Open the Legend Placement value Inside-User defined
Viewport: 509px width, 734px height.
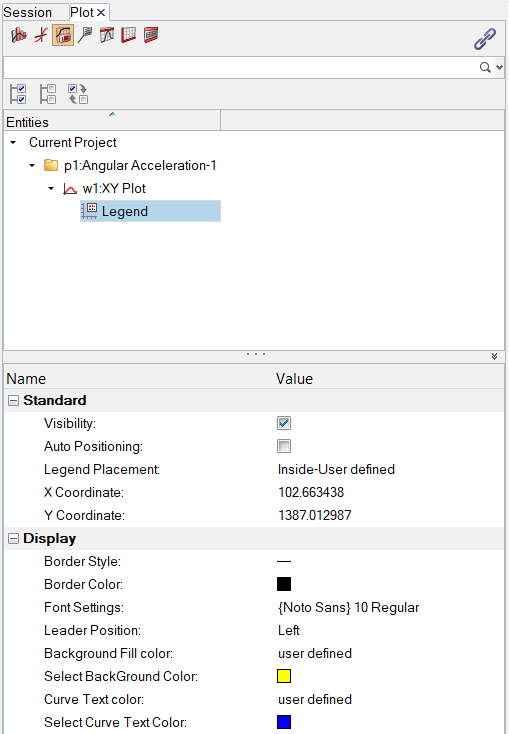click(336, 469)
